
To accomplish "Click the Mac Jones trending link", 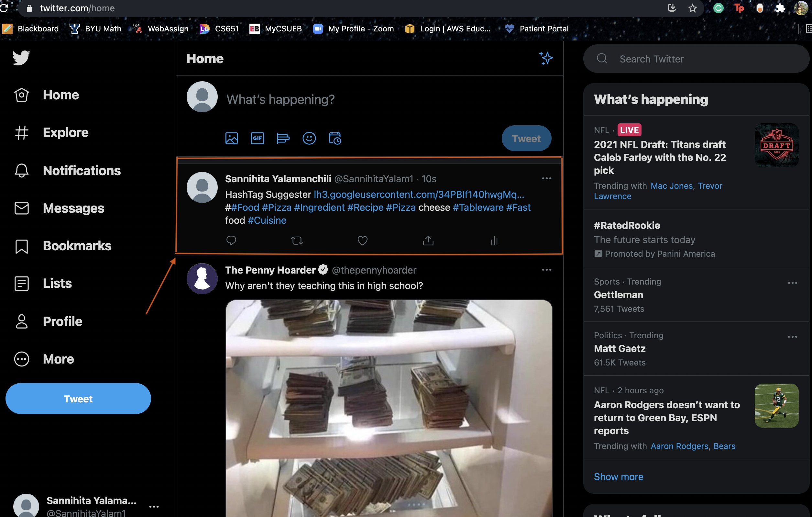I will click(x=671, y=186).
